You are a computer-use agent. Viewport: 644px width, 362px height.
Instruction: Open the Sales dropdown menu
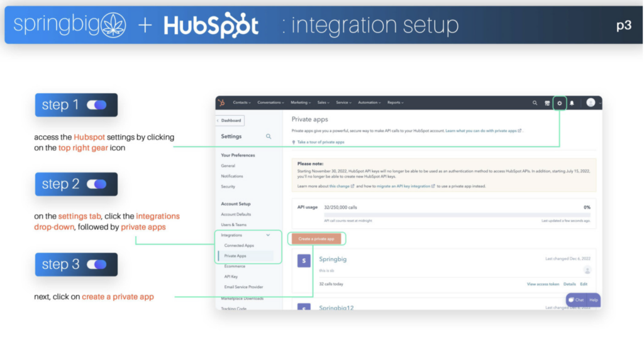[323, 103]
